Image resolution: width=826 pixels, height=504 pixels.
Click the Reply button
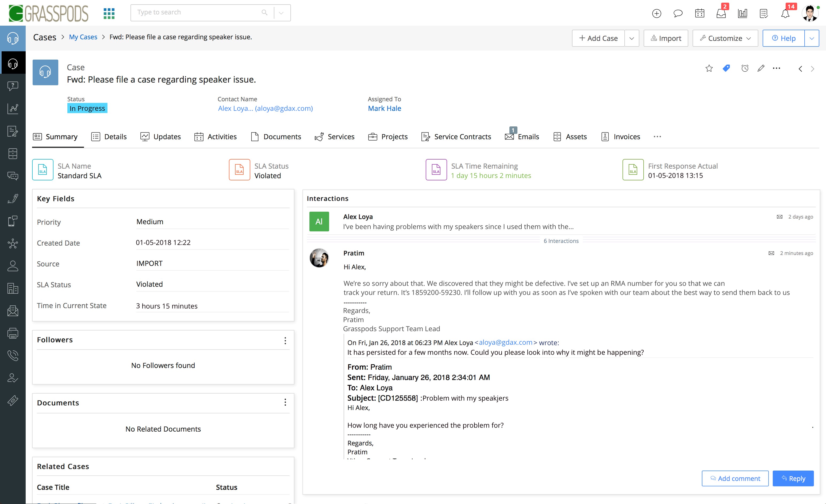pos(793,478)
